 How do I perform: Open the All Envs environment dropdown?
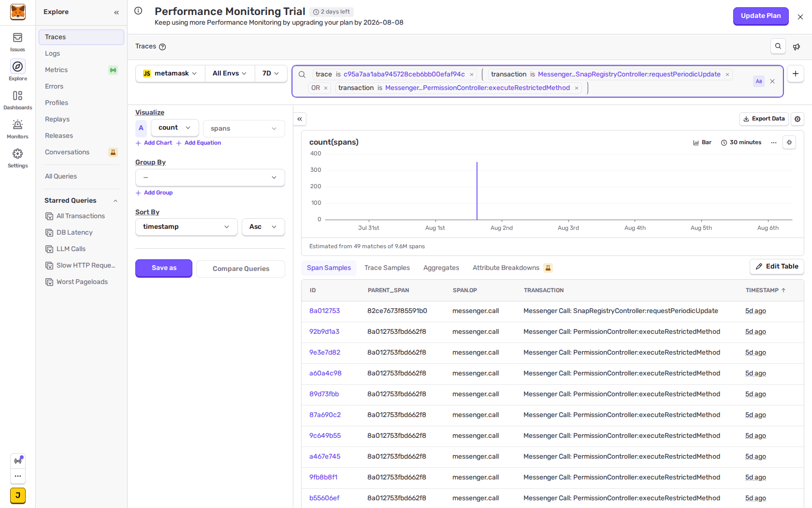click(x=230, y=74)
